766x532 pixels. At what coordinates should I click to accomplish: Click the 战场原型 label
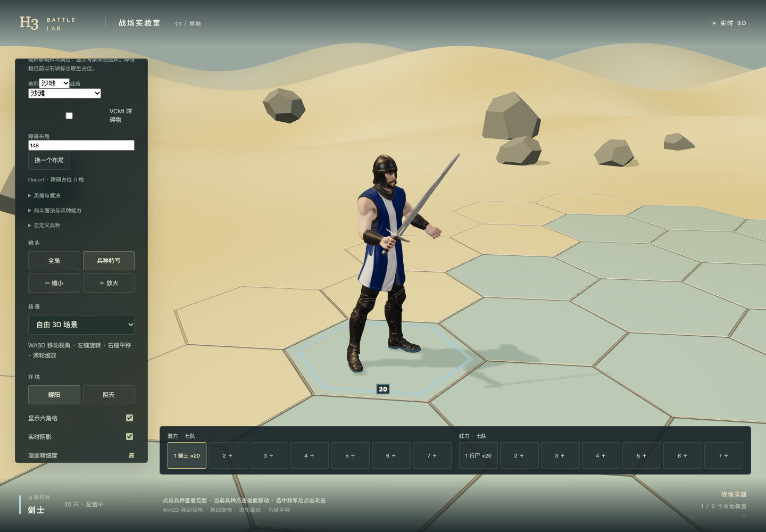[734, 494]
